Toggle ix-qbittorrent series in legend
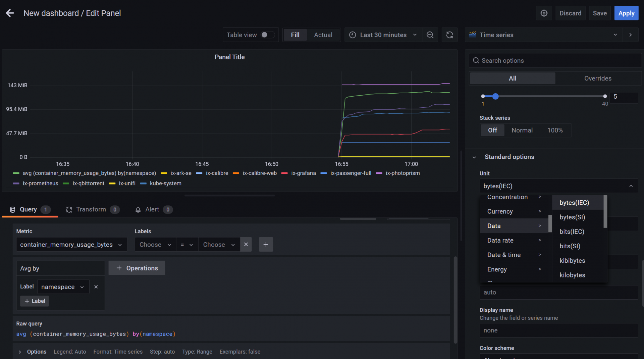Image resolution: width=644 pixels, height=359 pixels. tap(88, 183)
